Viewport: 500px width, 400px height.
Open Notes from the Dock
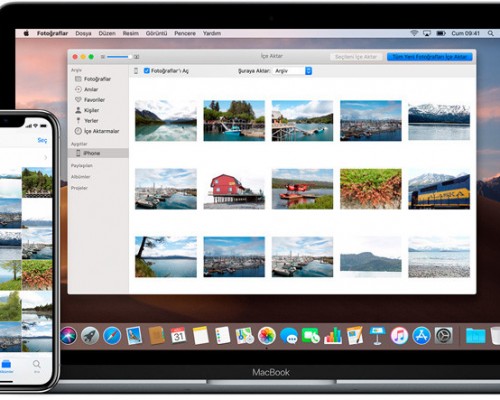tap(201, 336)
